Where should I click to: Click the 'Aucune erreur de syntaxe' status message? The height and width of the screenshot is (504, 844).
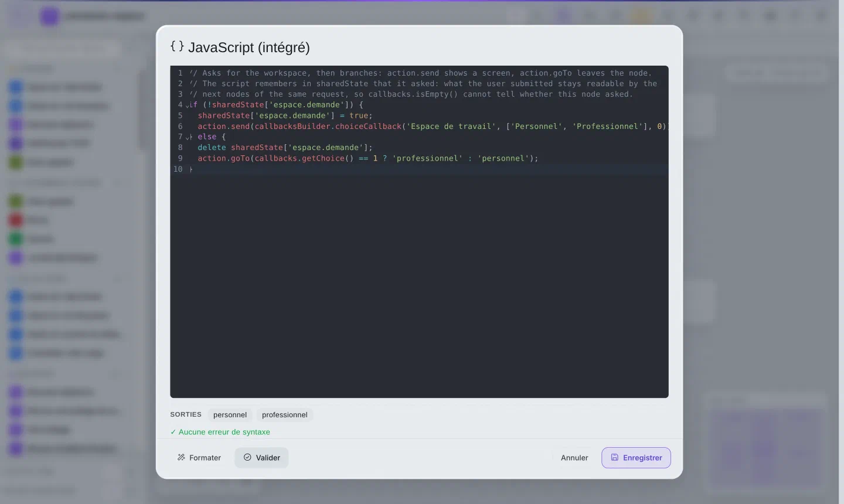pos(220,432)
